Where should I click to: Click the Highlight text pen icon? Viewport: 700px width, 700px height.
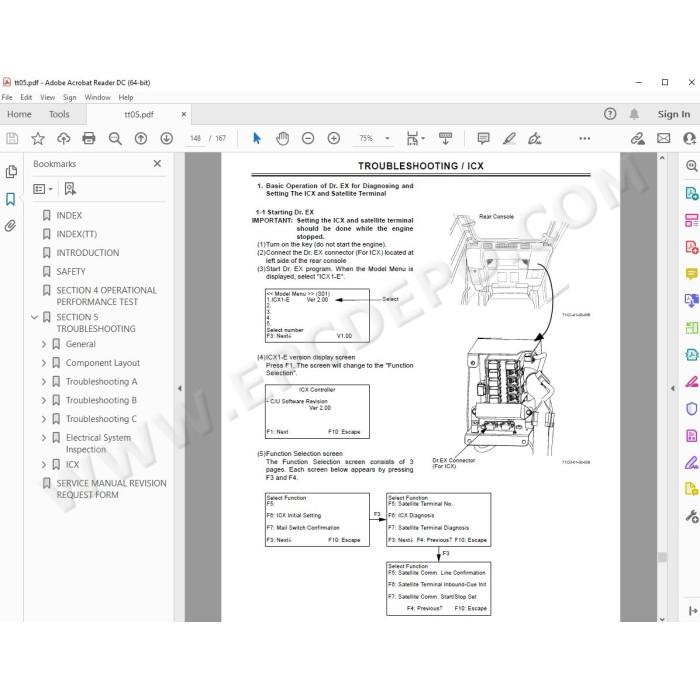tap(509, 138)
